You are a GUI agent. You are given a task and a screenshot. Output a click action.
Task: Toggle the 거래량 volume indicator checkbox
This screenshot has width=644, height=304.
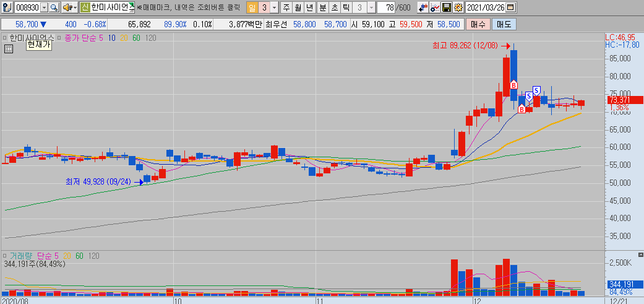(x=5, y=255)
